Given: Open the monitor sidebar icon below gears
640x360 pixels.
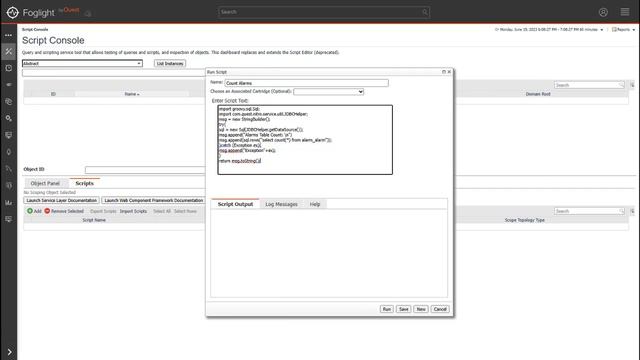Looking at the screenshot, I should (9, 135).
